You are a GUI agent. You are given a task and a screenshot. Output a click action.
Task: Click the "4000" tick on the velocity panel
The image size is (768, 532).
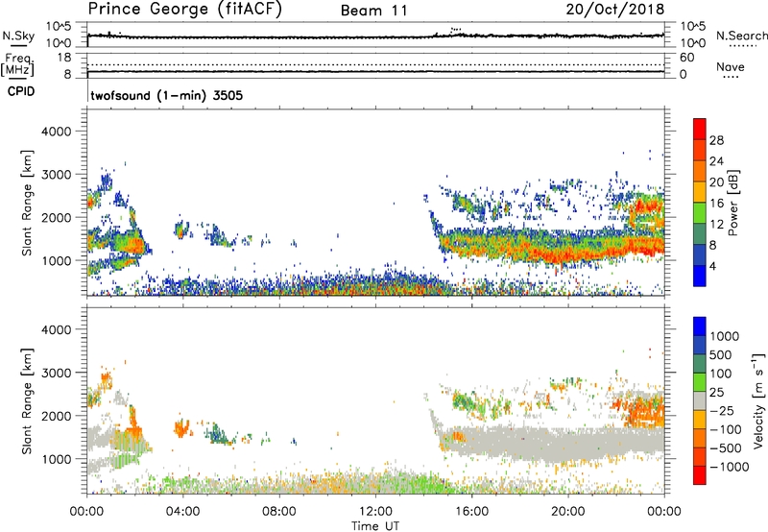(x=56, y=329)
